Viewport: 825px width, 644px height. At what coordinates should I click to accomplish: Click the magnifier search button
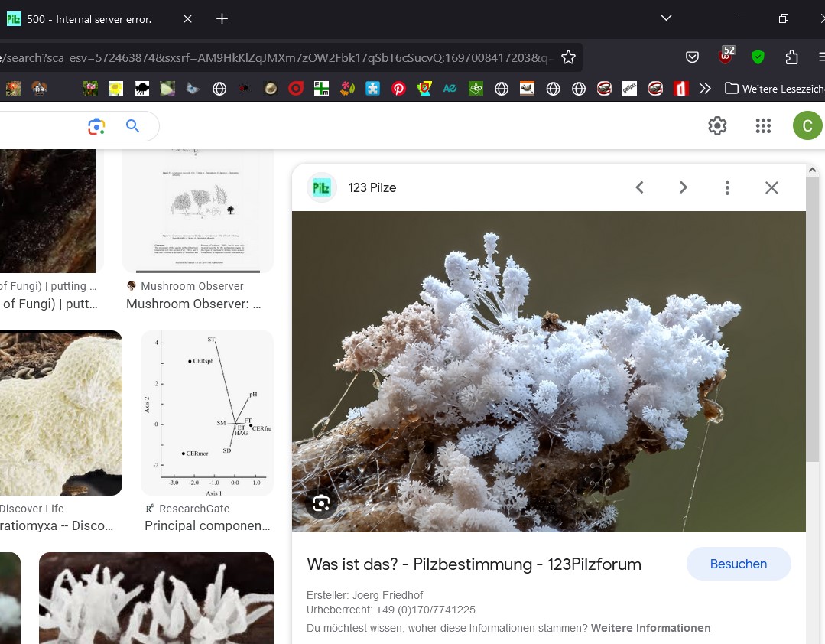coord(133,126)
